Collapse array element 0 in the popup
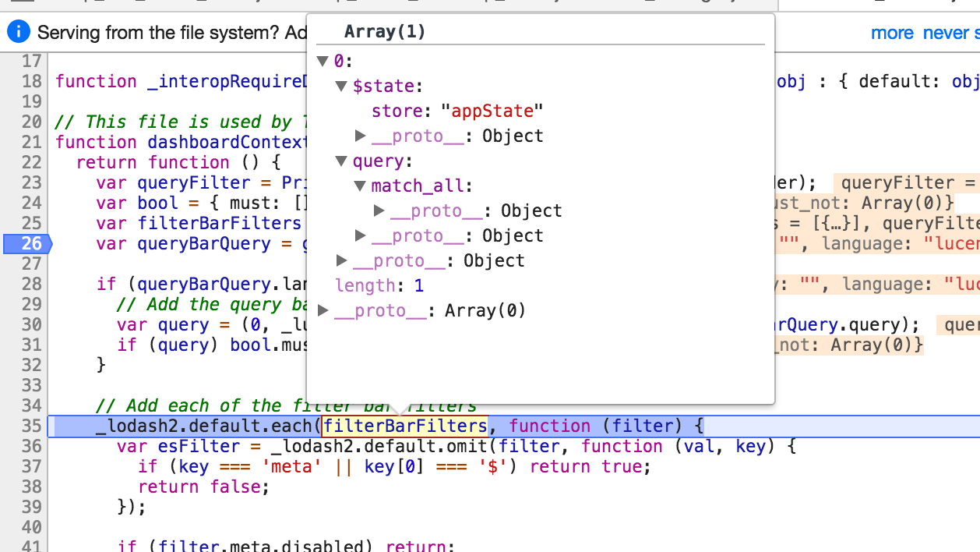Screen dimensions: 980x552 click(x=322, y=60)
